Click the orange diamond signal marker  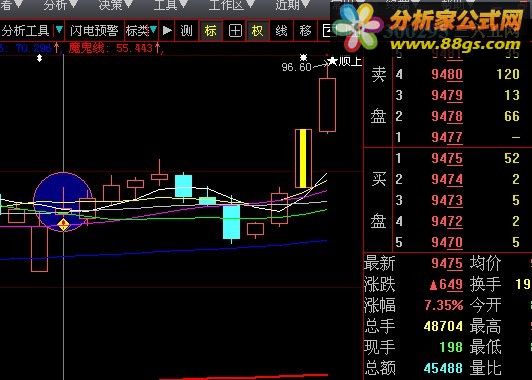tap(63, 224)
